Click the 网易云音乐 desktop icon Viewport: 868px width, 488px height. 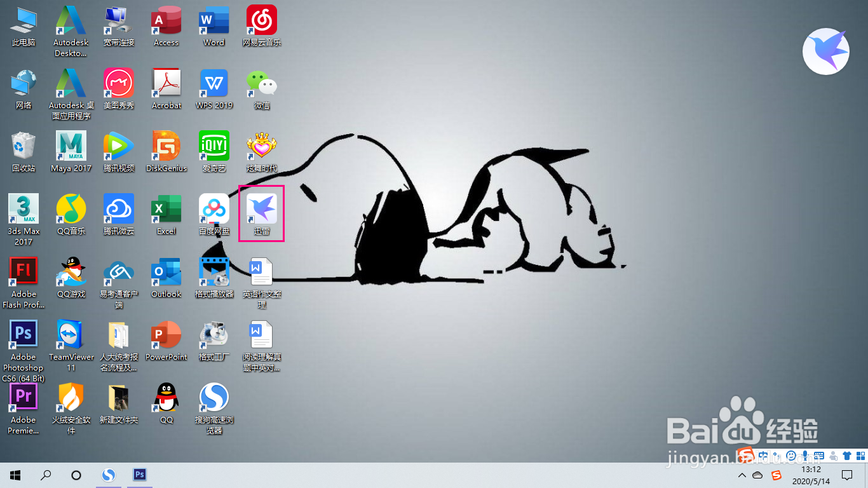262,27
